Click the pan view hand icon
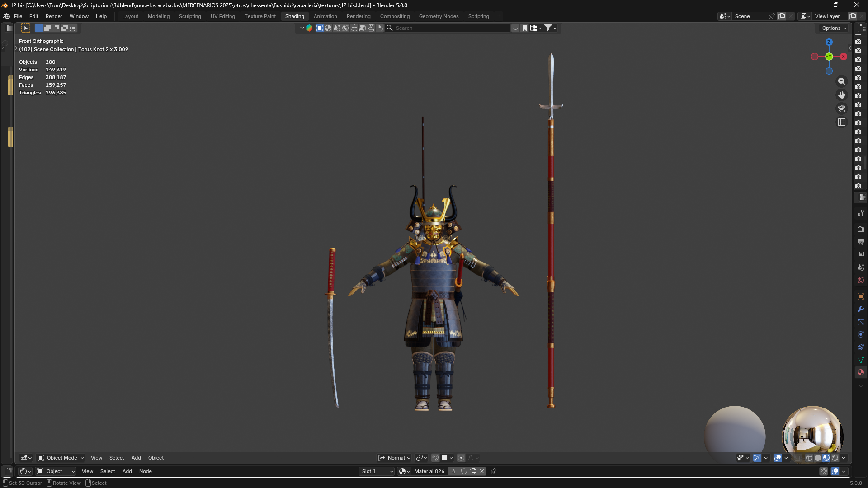Viewport: 868px width, 488px height. pos(841,95)
